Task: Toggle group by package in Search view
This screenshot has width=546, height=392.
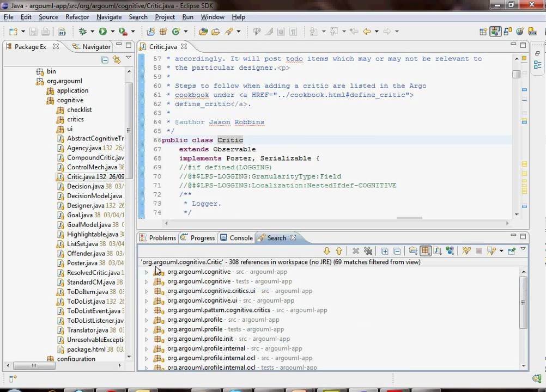Action: 426,251
